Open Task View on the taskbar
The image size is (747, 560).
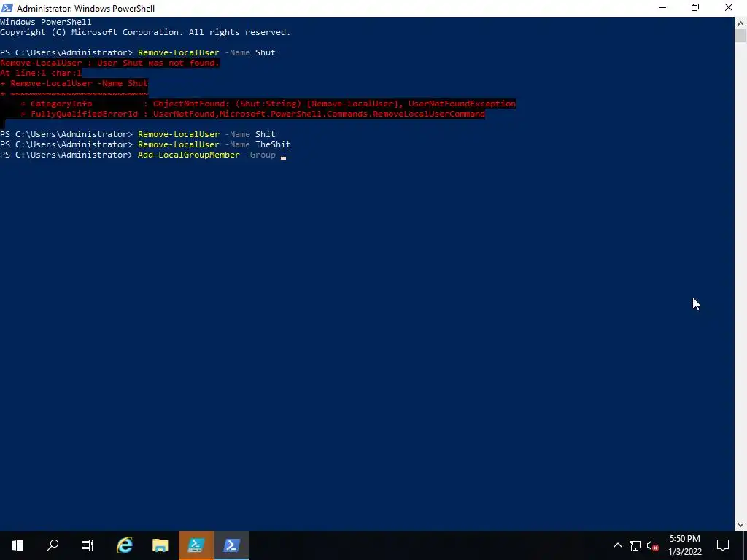(x=88, y=545)
